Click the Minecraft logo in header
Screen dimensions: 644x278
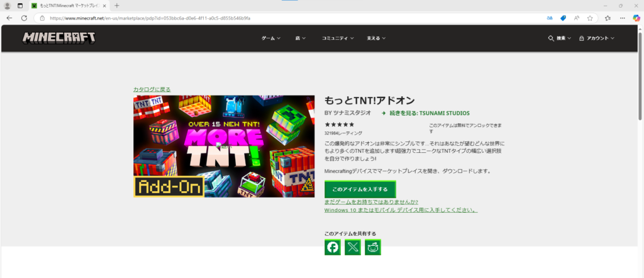click(59, 38)
